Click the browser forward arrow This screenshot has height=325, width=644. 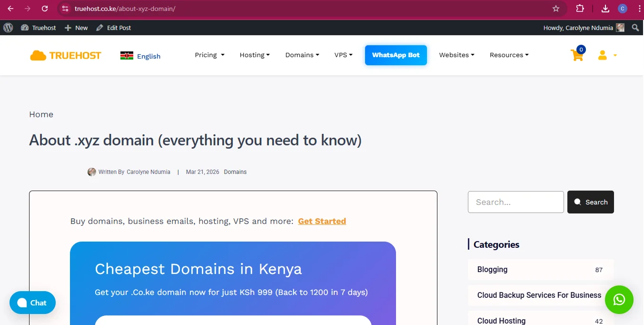click(x=28, y=9)
